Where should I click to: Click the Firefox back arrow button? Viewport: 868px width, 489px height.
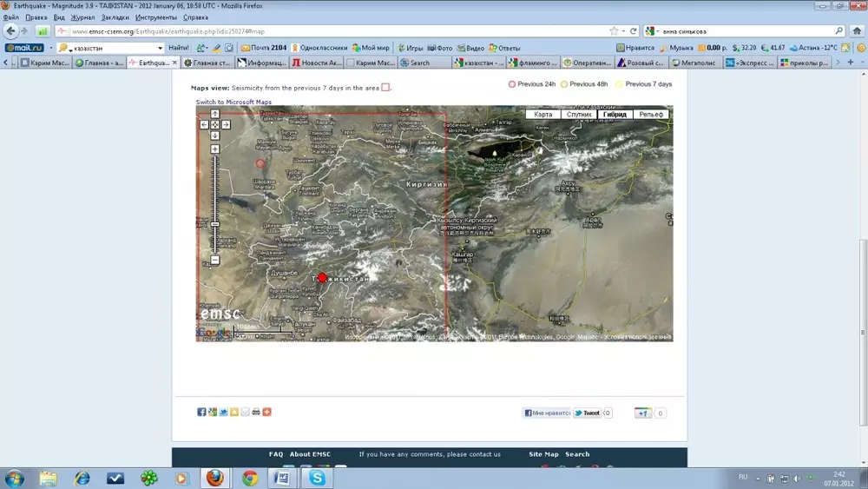click(x=12, y=30)
